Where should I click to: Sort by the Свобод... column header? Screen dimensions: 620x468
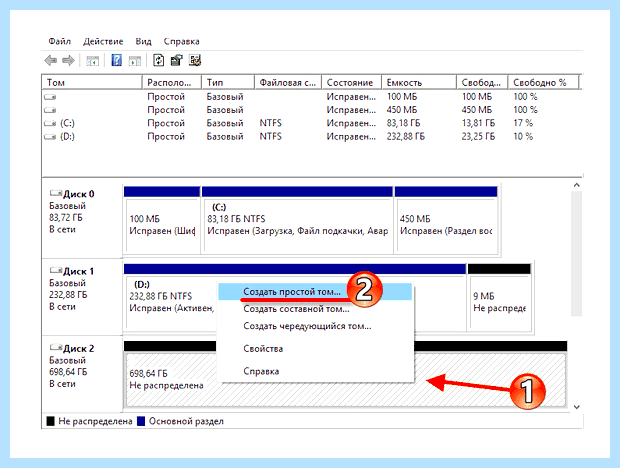482,83
